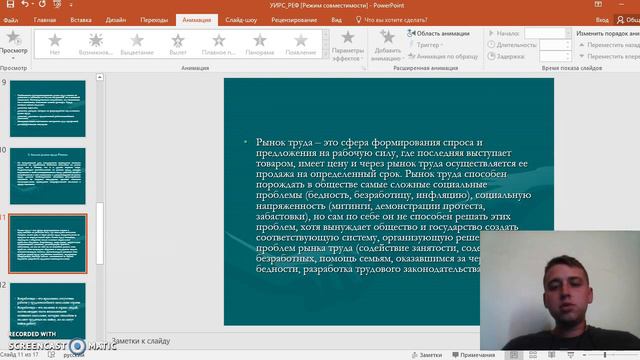Click the Slideshow view icon in status bar
This screenshot has height=360, width=640.
[571, 355]
